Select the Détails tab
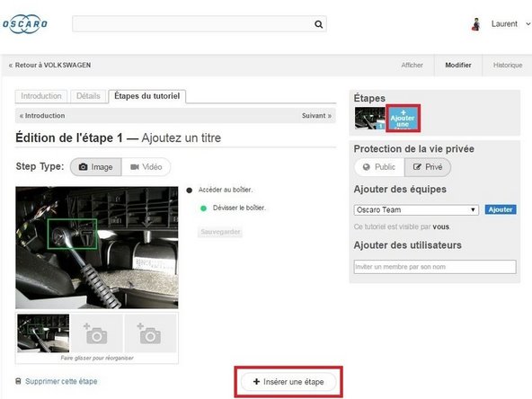 tap(88, 96)
